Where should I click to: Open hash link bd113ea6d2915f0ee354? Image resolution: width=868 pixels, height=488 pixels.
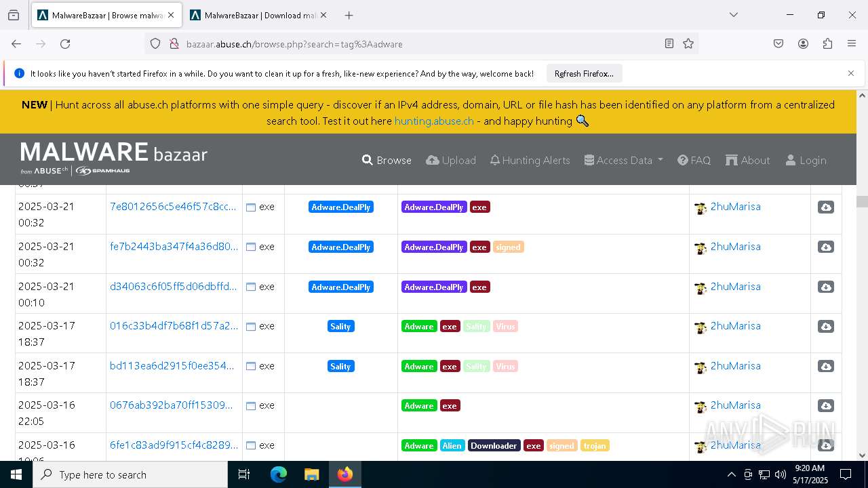pos(174,366)
